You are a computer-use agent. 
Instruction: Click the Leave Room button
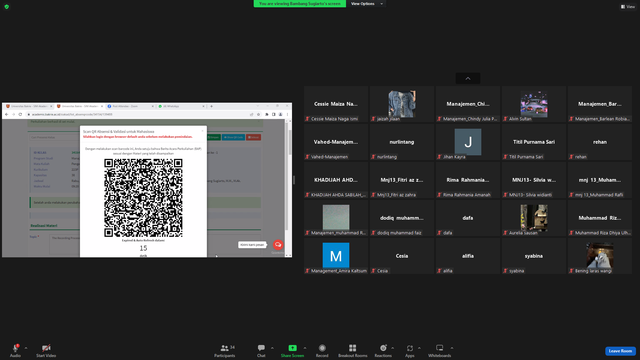620,351
